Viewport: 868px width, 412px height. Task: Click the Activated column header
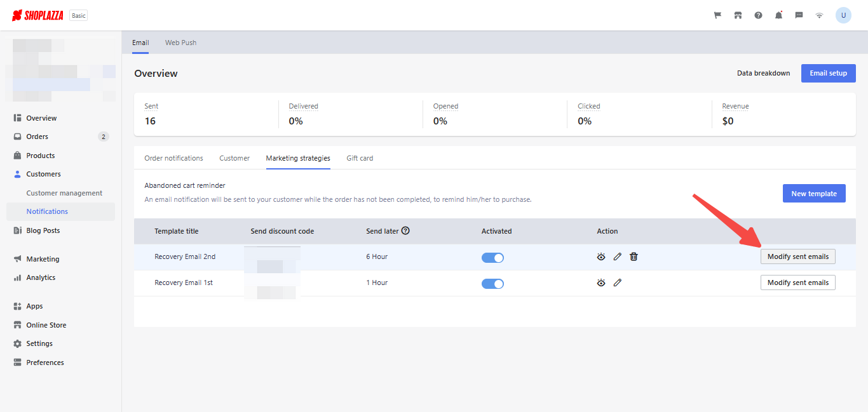(x=496, y=231)
